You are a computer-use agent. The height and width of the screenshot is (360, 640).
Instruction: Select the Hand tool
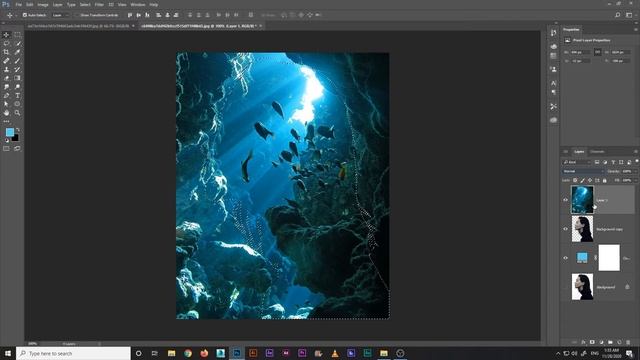click(6, 113)
